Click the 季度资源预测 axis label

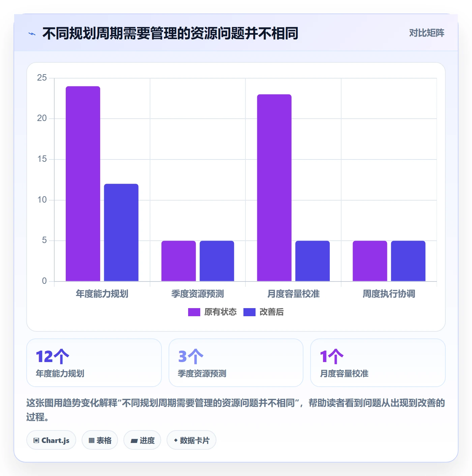[198, 294]
